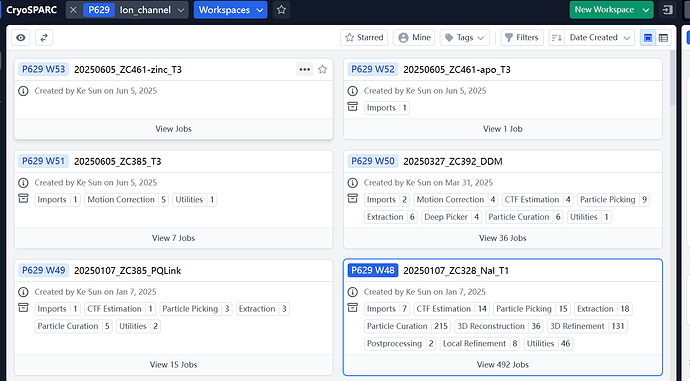This screenshot has width=690, height=381.
Task: Click the info icon on W52 card
Action: coord(352,91)
